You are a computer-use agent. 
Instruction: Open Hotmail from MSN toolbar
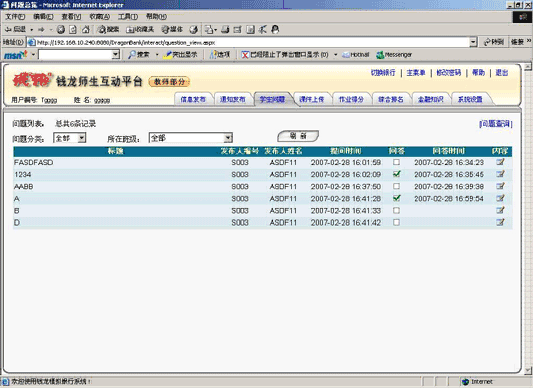(x=356, y=54)
